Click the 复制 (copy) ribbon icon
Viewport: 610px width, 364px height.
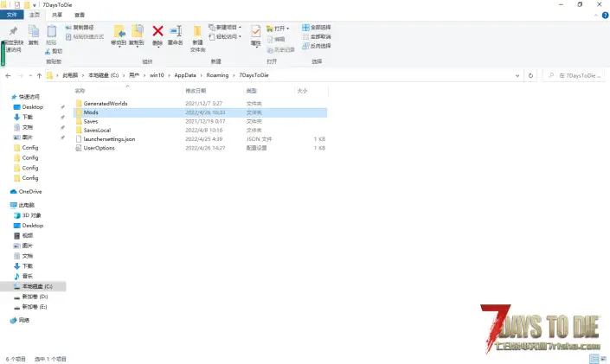(33, 31)
